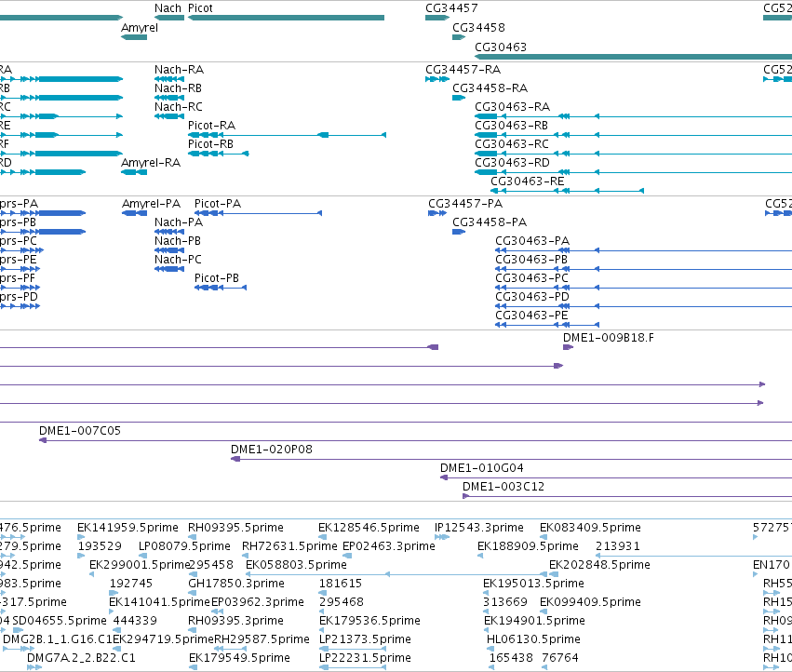Select transcript CG34457-RA
The image size is (792, 672).
[x=463, y=70]
